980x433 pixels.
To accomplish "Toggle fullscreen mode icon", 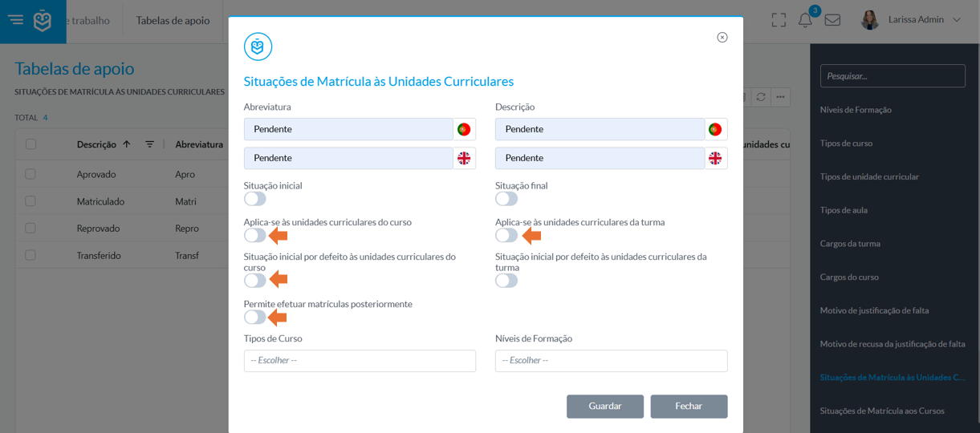I will [x=779, y=20].
